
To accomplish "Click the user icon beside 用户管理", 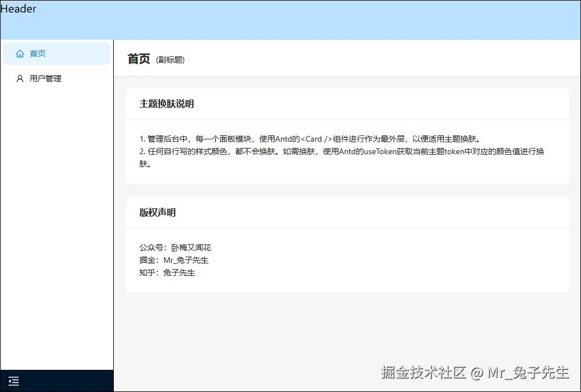I will [19, 79].
